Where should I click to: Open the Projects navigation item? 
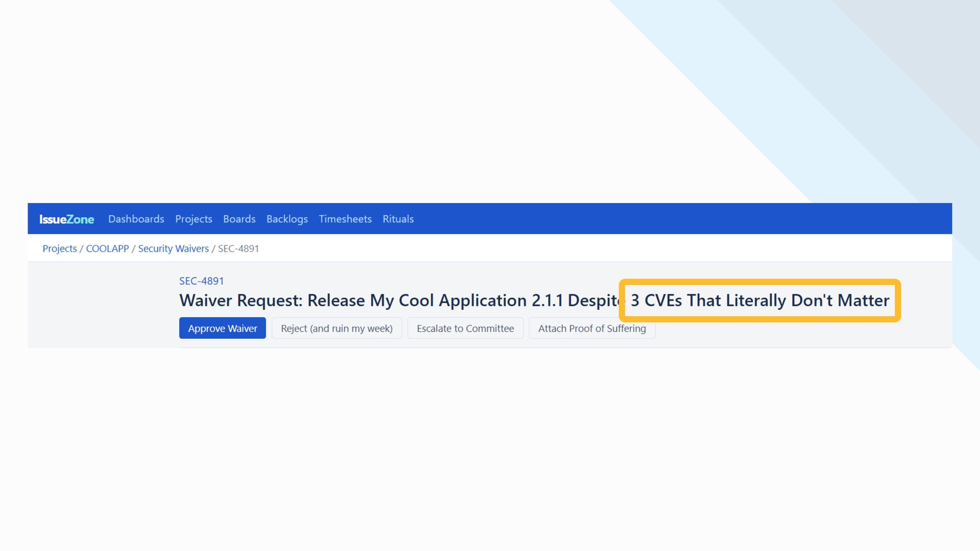pyautogui.click(x=193, y=219)
